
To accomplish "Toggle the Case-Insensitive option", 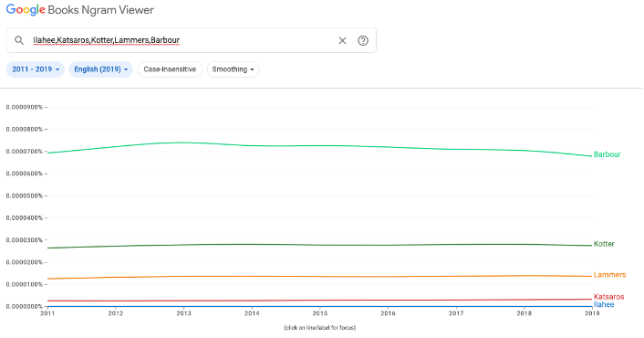I will click(x=170, y=69).
